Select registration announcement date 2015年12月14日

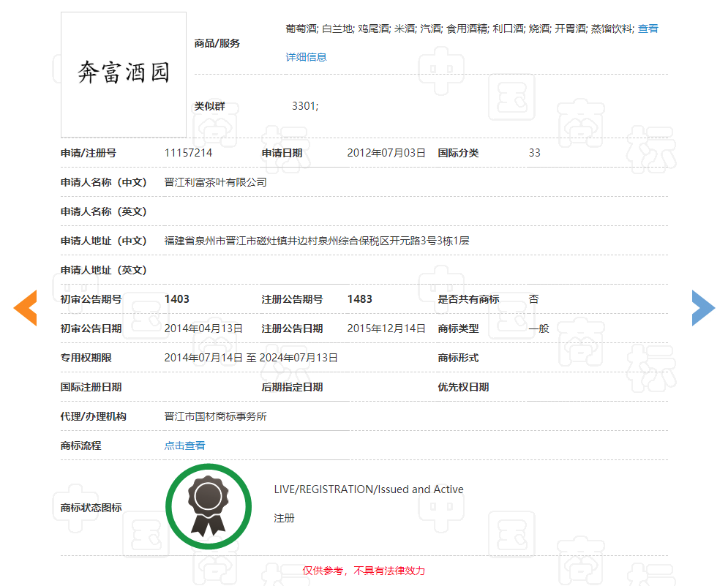pyautogui.click(x=386, y=328)
